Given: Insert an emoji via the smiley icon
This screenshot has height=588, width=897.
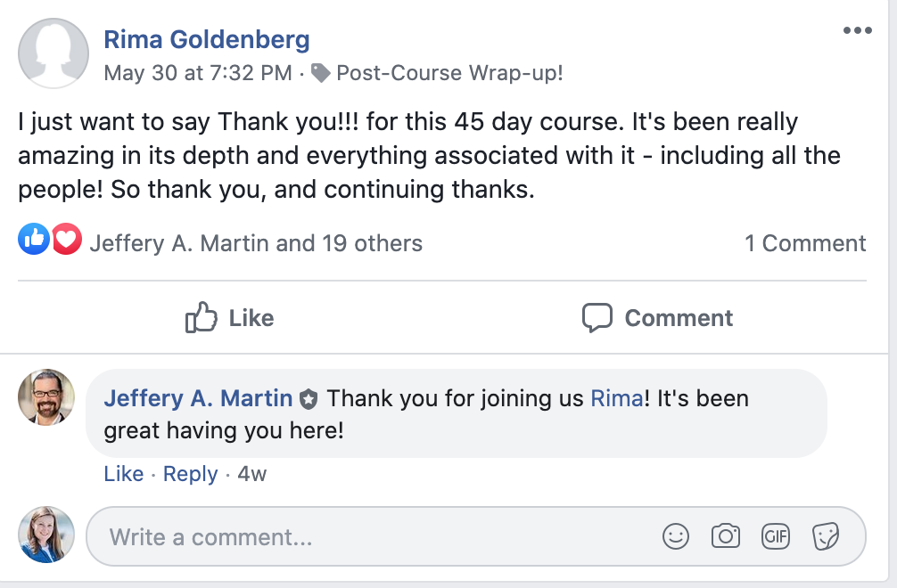Looking at the screenshot, I should [x=676, y=536].
